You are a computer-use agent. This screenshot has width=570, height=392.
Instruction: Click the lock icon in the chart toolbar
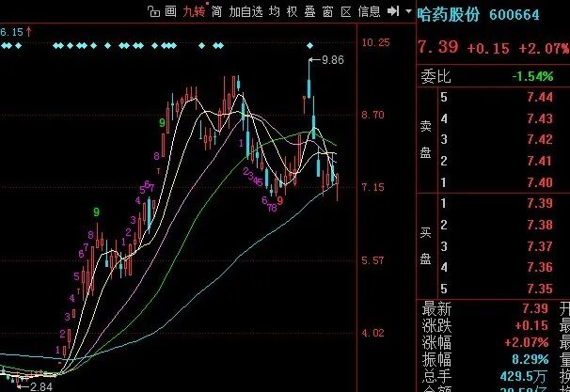pyautogui.click(x=153, y=11)
